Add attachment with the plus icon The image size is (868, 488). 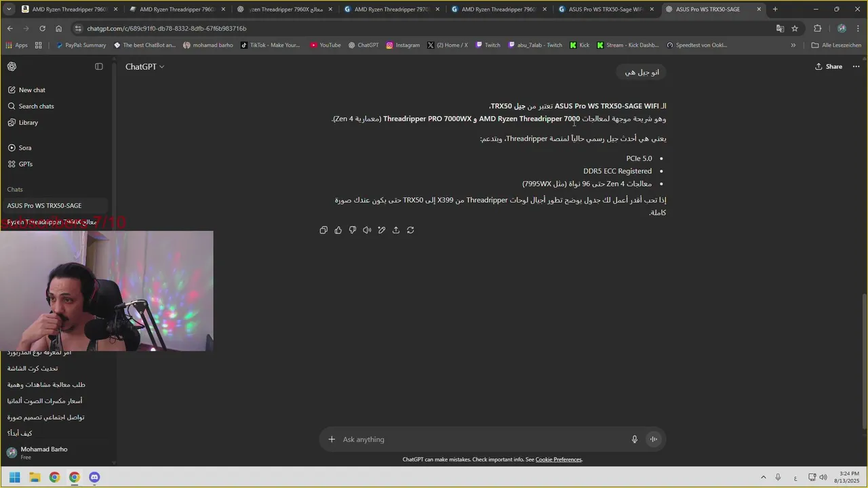(x=332, y=439)
